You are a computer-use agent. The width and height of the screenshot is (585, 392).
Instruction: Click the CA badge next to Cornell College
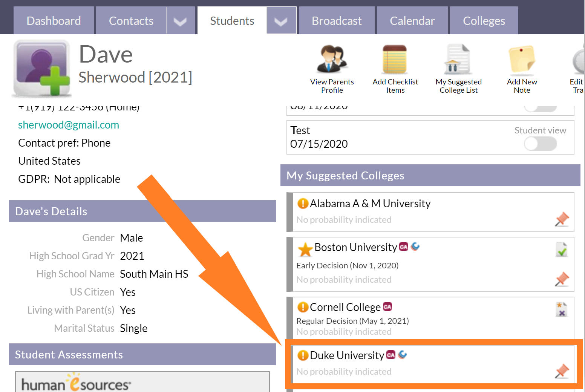[x=387, y=307]
